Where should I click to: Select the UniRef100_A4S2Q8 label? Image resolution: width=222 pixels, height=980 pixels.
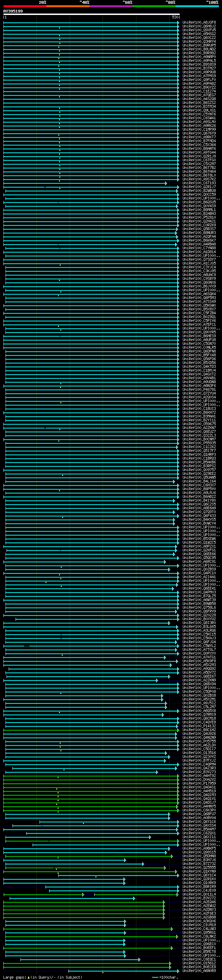click(199, 99)
